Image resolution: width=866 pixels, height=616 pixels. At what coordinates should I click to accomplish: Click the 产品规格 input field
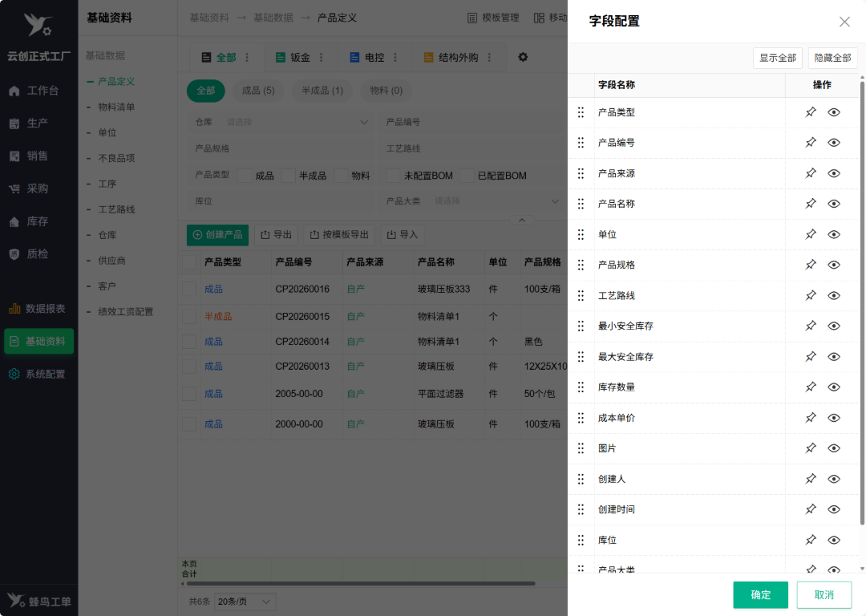281,149
